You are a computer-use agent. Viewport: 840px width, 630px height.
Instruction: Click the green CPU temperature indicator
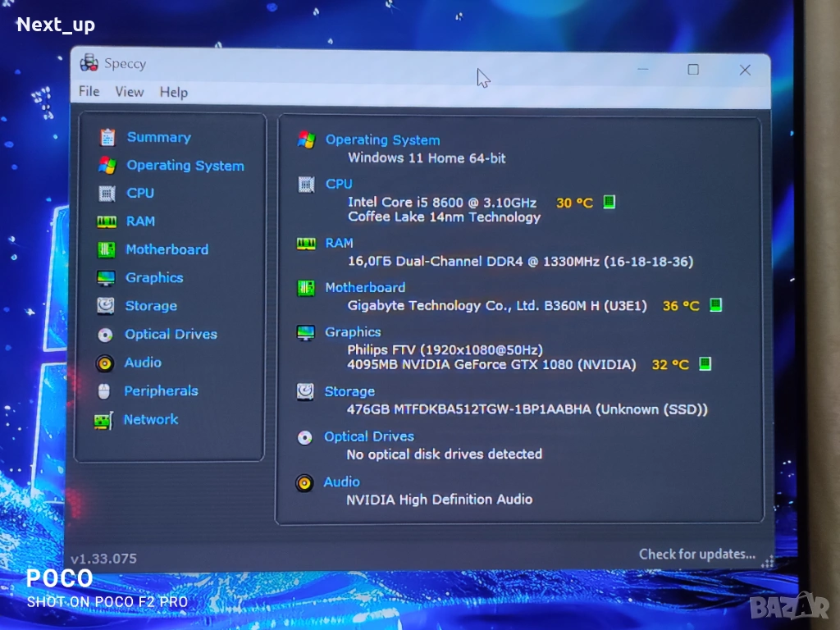tap(609, 202)
